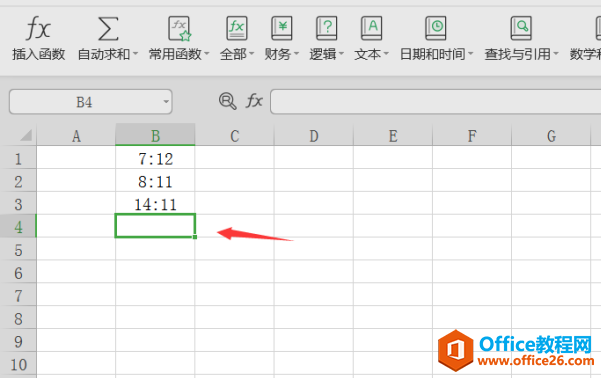Viewport: 601px width, 378px height.
Task: Select column A header
Action: pyautogui.click(x=76, y=136)
